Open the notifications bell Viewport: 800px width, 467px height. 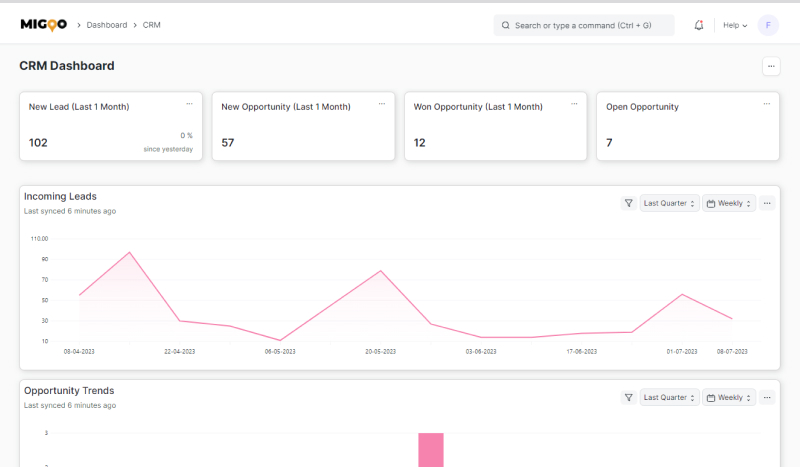click(698, 25)
